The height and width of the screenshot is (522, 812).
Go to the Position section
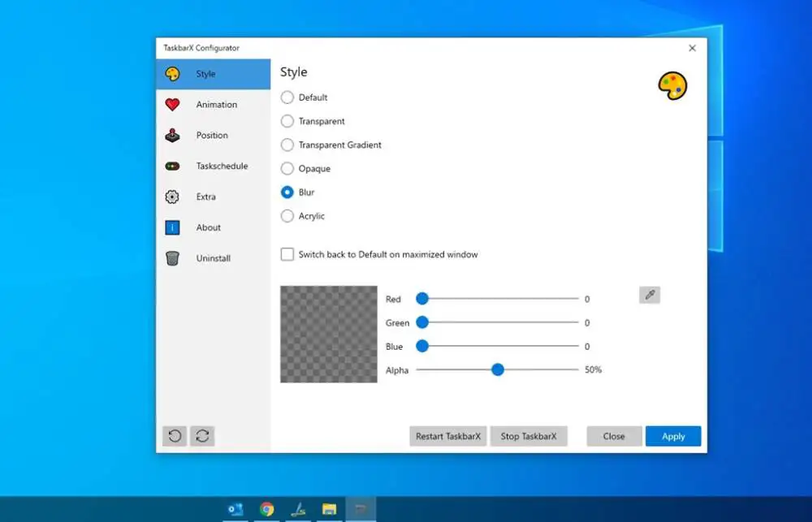pyautogui.click(x=214, y=135)
